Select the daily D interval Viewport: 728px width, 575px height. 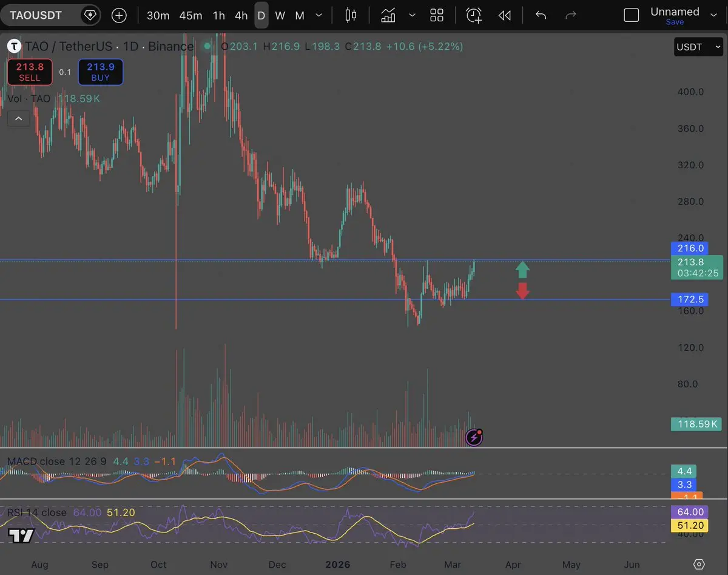coord(261,15)
